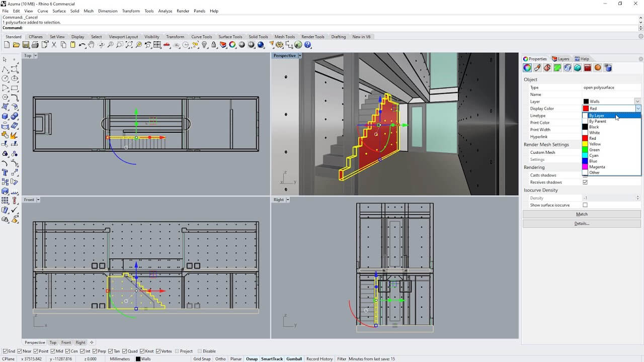Switch to the Layers panel tab
This screenshot has width=644, height=362.
(560, 59)
